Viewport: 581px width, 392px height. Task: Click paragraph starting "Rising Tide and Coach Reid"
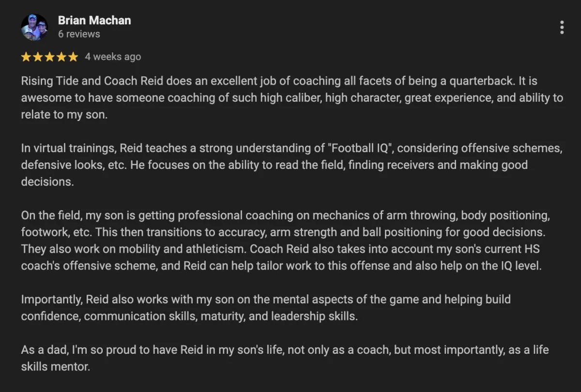point(292,98)
